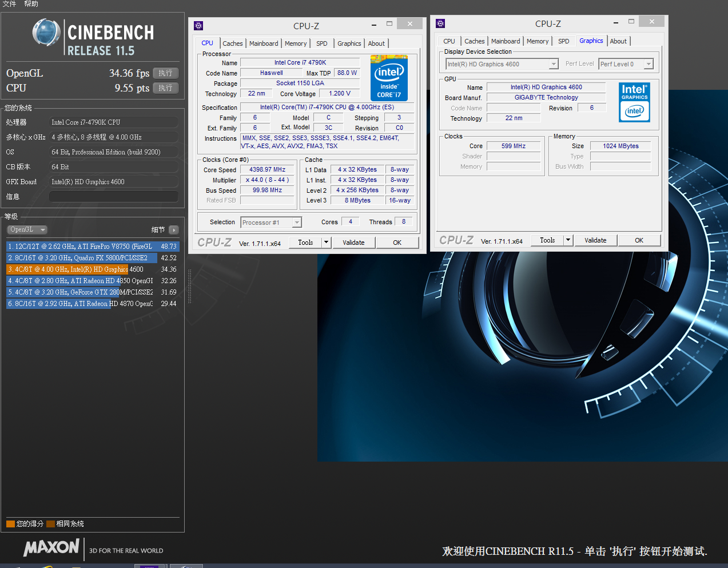Viewport: 728px width, 568px height.
Task: Click the MAXON logo at bottom
Action: click(x=51, y=547)
